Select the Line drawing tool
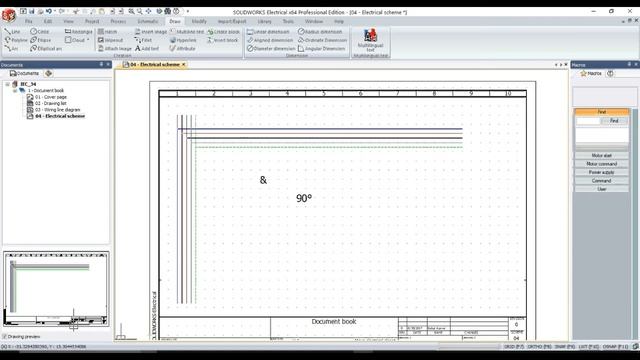This screenshot has width=640, height=360. [12, 31]
